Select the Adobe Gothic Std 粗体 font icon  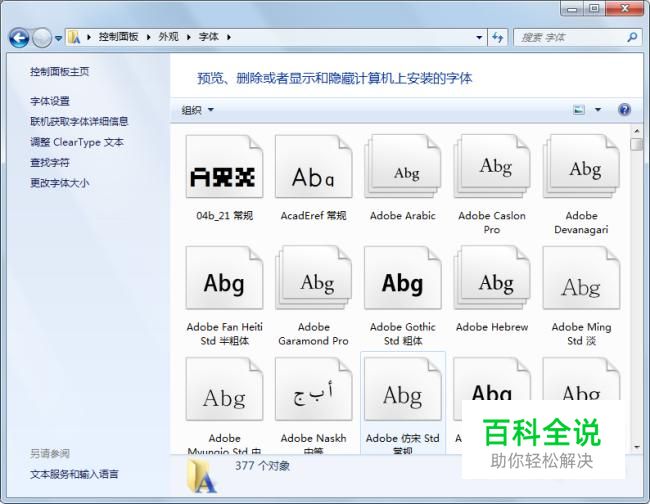[x=403, y=278]
